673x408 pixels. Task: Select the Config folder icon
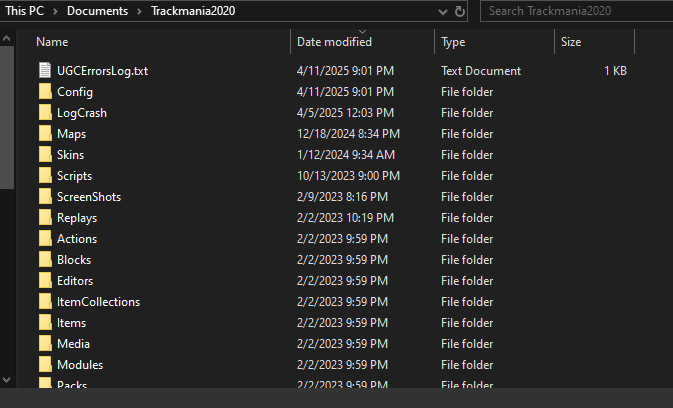(x=44, y=92)
